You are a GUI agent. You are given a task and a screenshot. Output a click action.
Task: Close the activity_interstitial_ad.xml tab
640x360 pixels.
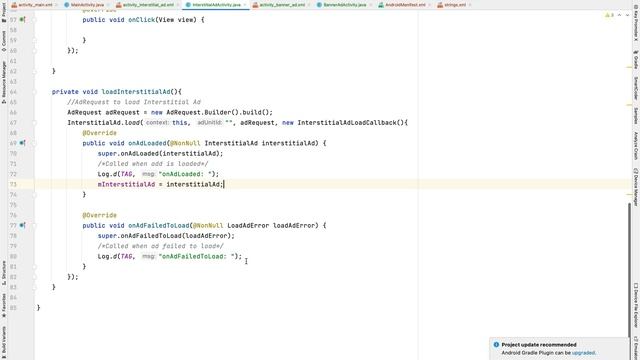coord(178,5)
